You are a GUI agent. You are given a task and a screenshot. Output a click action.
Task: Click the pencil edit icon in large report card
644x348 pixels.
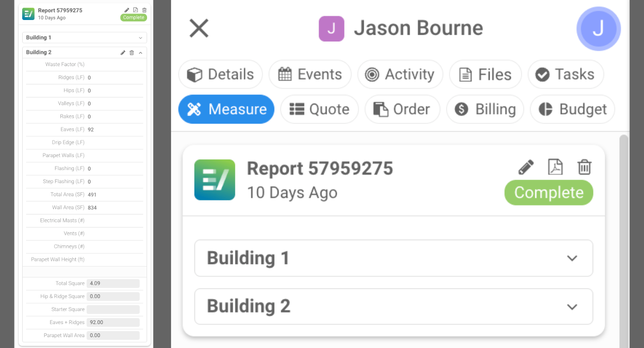(x=526, y=167)
